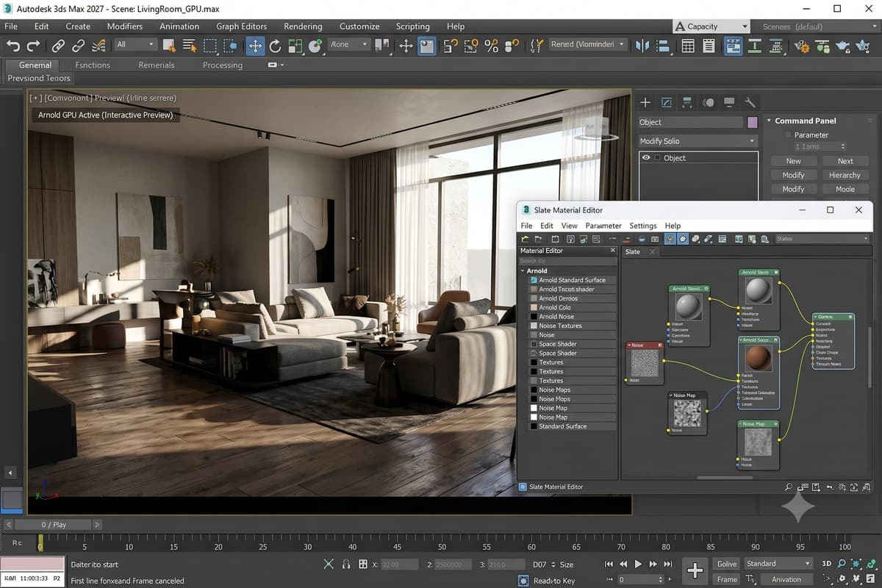
Task: Toggle the Object visibility eye icon
Action: (646, 157)
